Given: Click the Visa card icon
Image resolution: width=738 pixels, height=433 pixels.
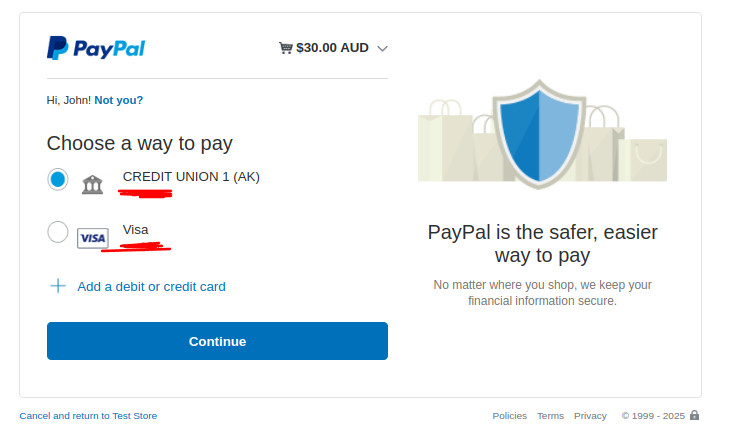Looking at the screenshot, I should pos(93,238).
